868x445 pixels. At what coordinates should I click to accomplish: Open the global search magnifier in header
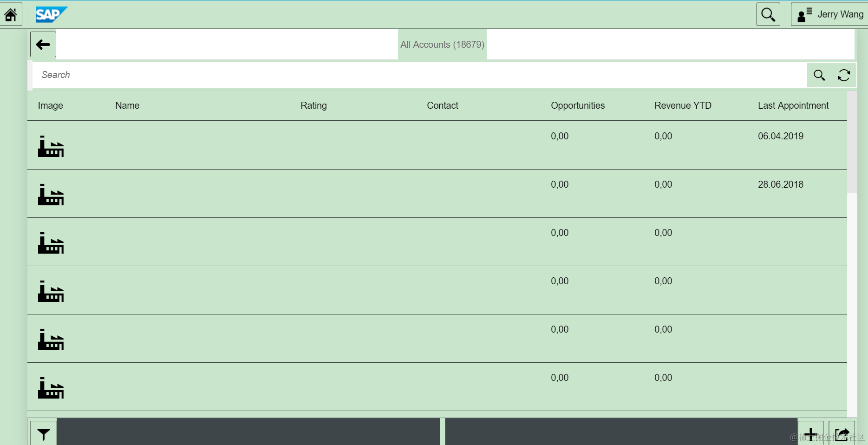click(x=768, y=14)
